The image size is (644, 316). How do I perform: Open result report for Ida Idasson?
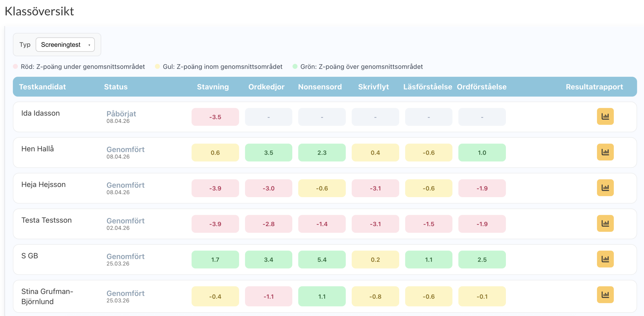(x=605, y=116)
